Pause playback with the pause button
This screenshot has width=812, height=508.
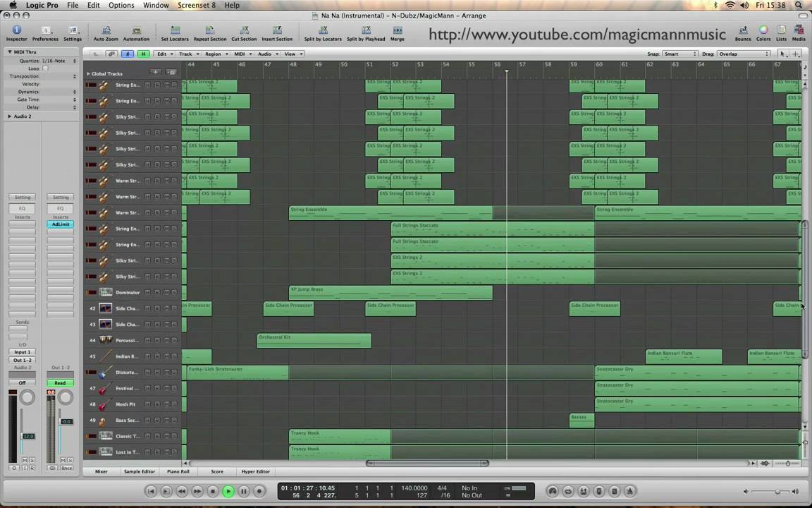(243, 491)
